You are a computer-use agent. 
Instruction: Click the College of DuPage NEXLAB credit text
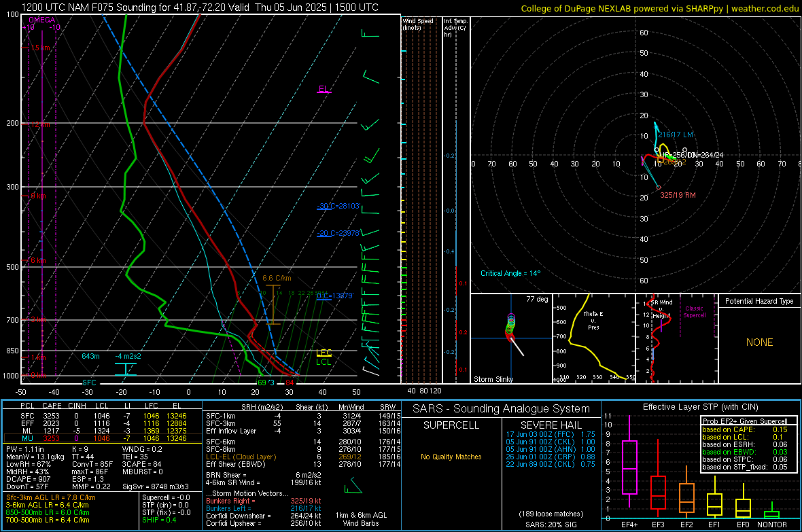(659, 8)
